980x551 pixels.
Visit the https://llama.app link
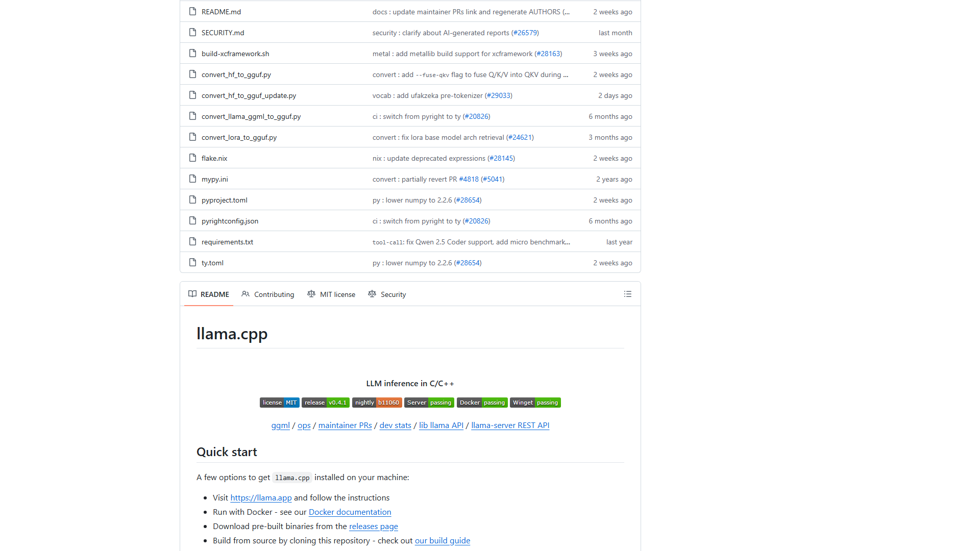click(261, 498)
